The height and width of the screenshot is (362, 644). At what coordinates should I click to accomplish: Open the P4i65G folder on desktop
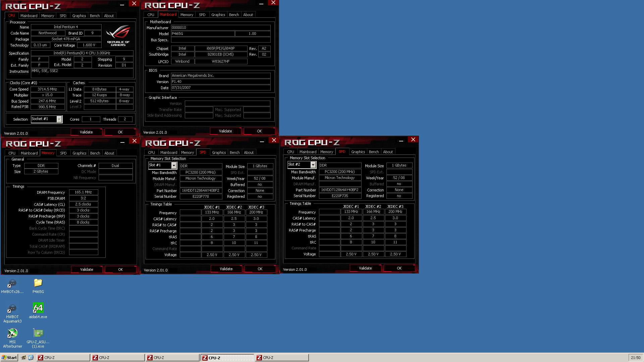38,286
